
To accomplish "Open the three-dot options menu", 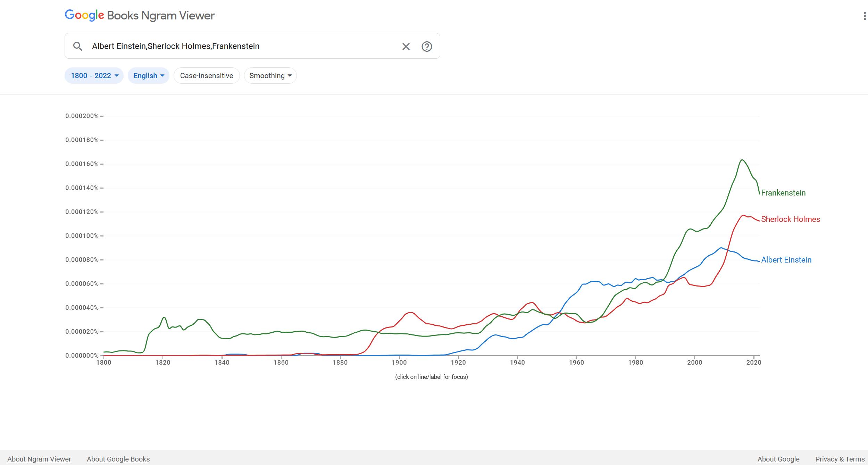I will point(865,16).
